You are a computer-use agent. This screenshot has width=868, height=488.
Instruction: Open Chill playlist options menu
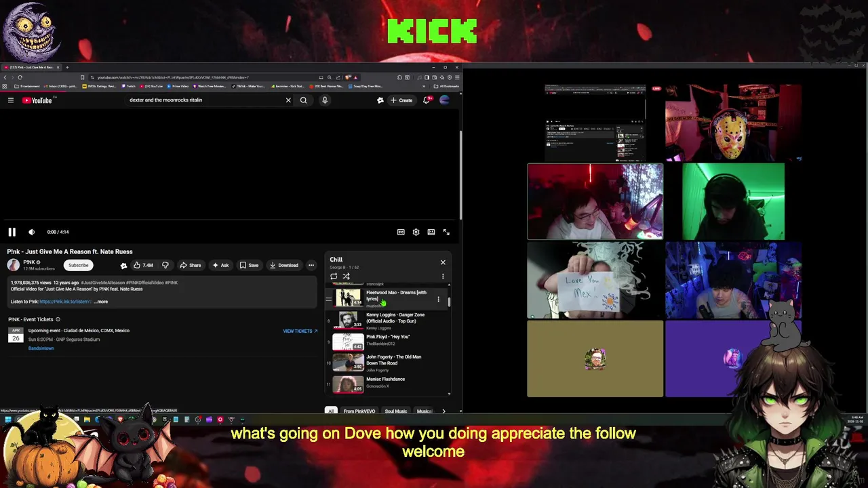(443, 276)
